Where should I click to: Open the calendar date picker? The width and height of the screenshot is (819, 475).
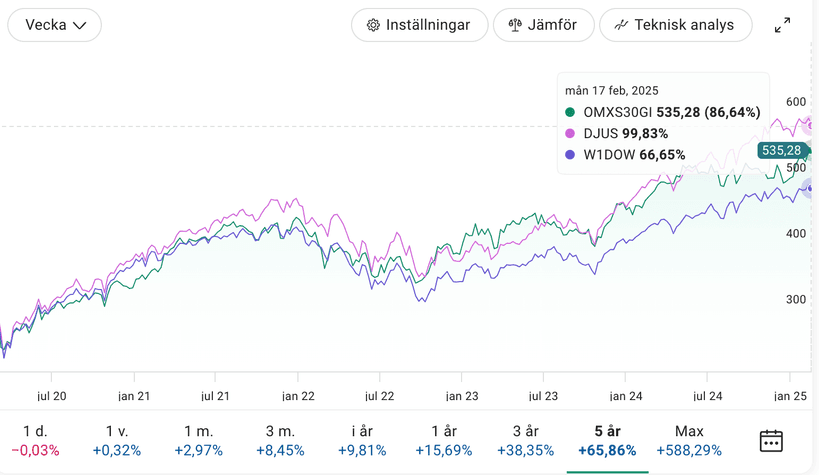click(x=771, y=440)
